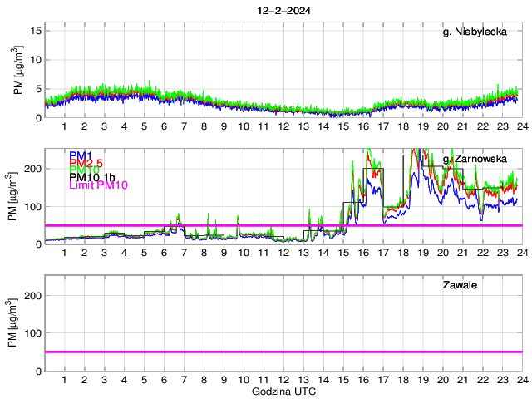The height and width of the screenshot is (399, 532).
Task: Click the black PM10 1h legend entry
Action: tap(91, 177)
